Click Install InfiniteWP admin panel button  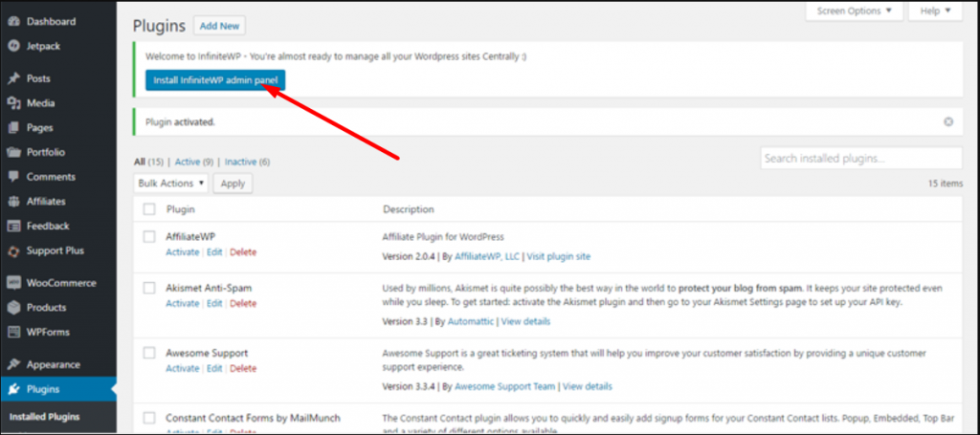(215, 80)
